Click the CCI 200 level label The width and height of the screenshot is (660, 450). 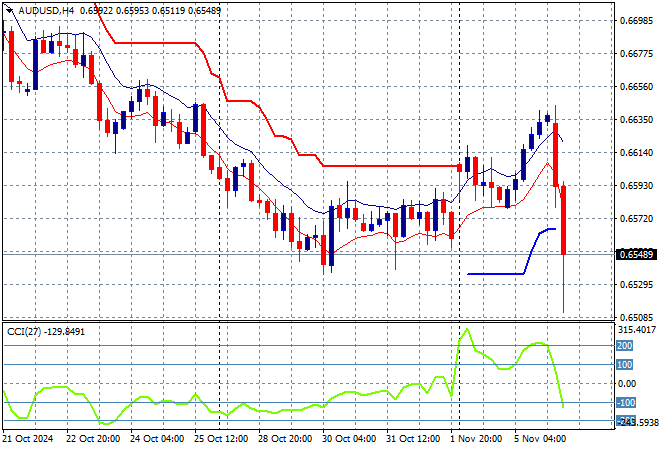tap(626, 345)
